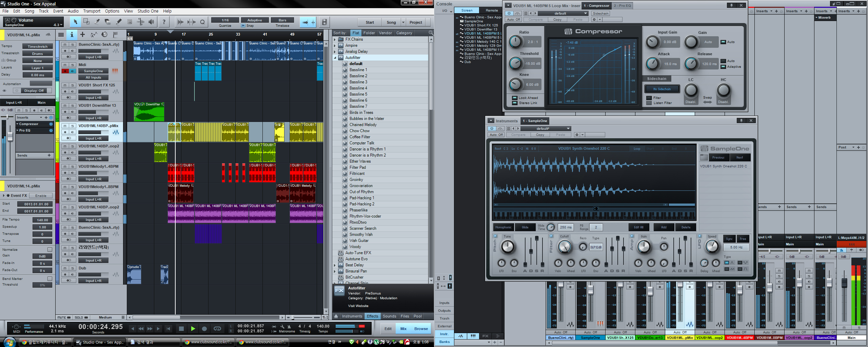Open the tempo track clock icon
The height and width of the screenshot is (347, 868).
(x=104, y=35)
